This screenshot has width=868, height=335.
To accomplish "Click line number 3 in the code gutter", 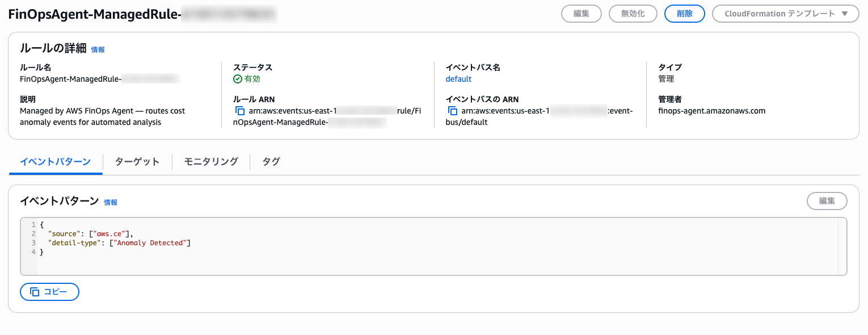I will click(x=33, y=243).
